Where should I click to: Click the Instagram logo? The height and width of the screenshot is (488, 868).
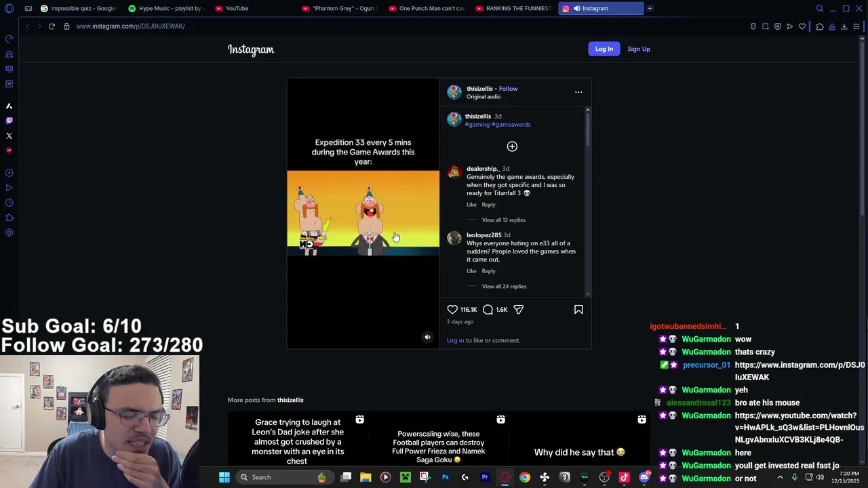click(x=251, y=49)
